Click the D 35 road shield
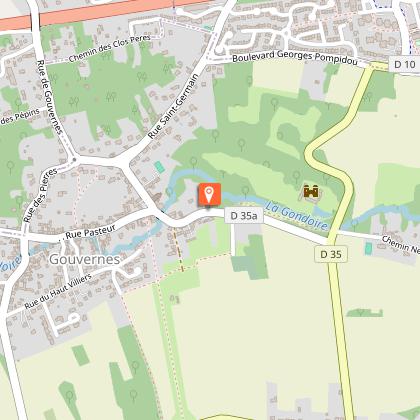Screen dimensions: 420x420 pos(331,254)
